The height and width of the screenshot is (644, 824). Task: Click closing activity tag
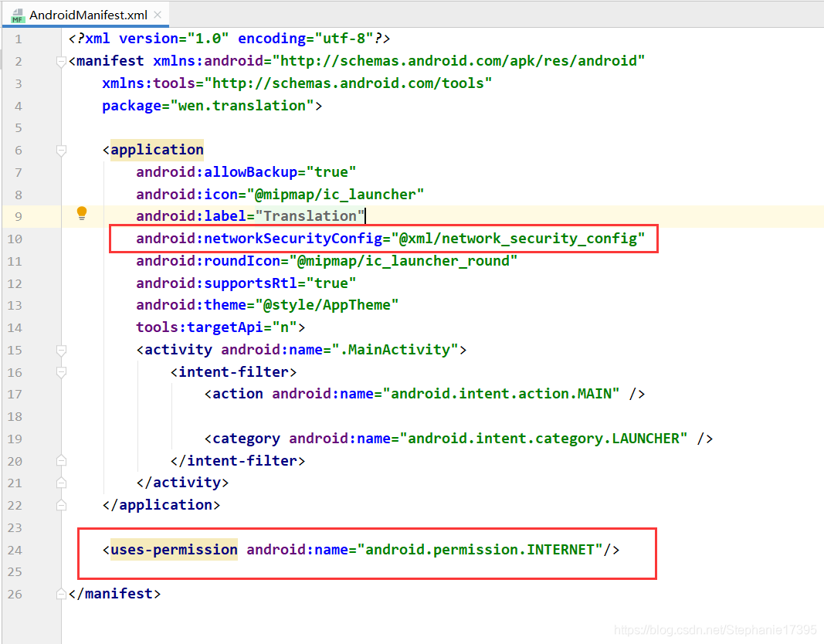click(x=182, y=483)
